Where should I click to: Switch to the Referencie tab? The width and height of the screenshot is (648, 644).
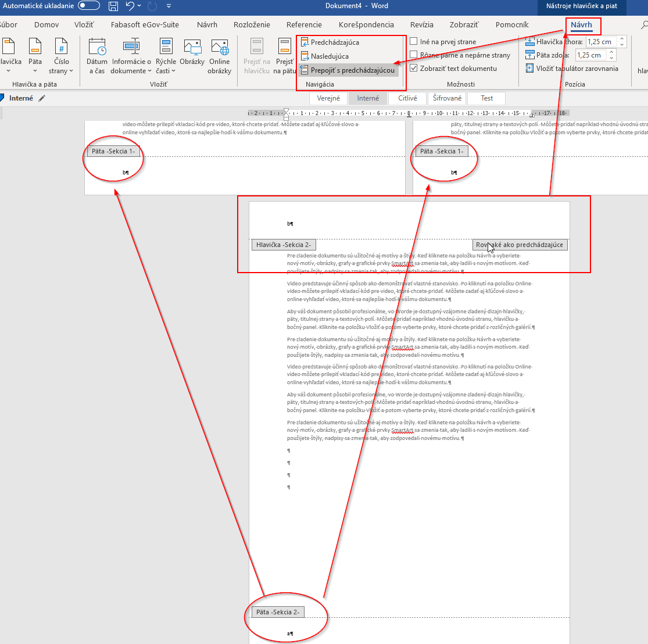304,25
